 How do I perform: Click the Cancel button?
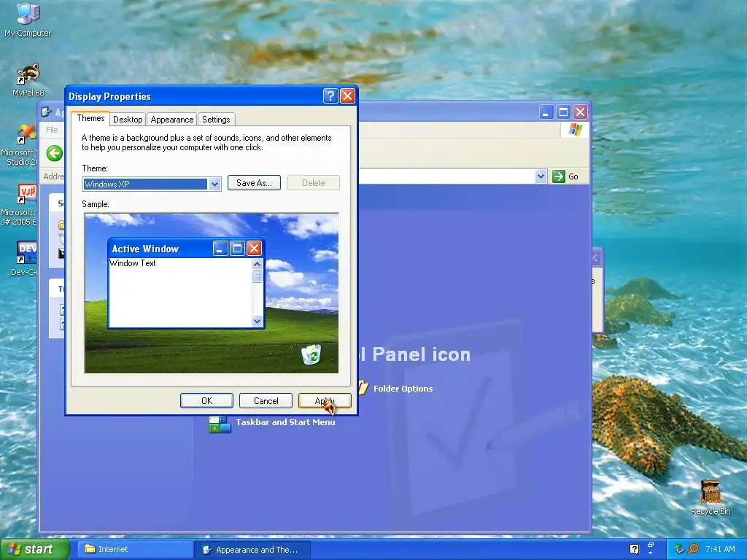(266, 401)
